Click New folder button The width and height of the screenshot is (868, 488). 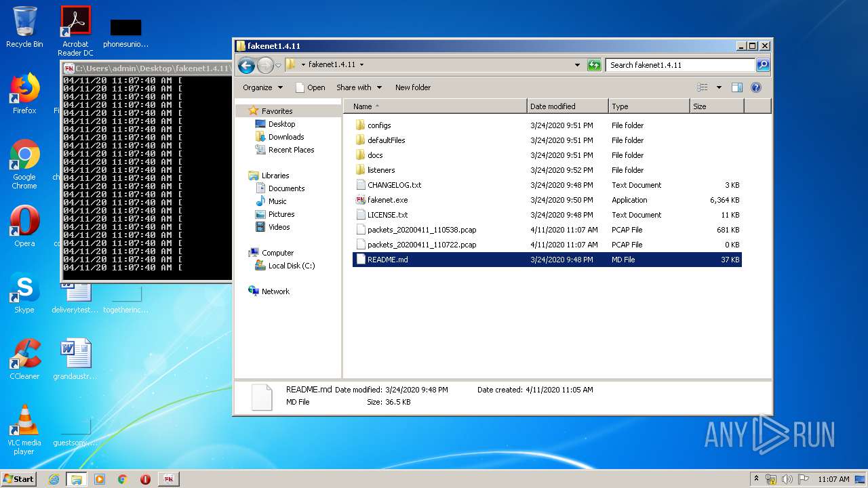tap(413, 87)
